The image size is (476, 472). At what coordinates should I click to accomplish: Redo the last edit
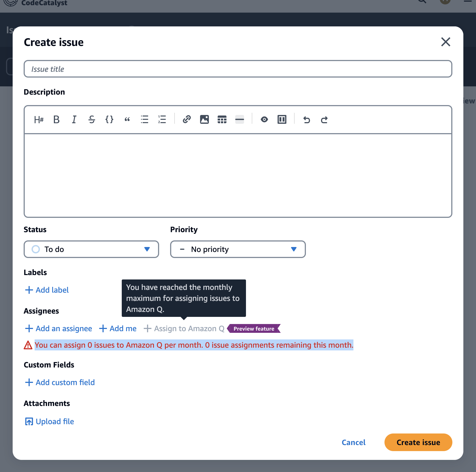324,119
